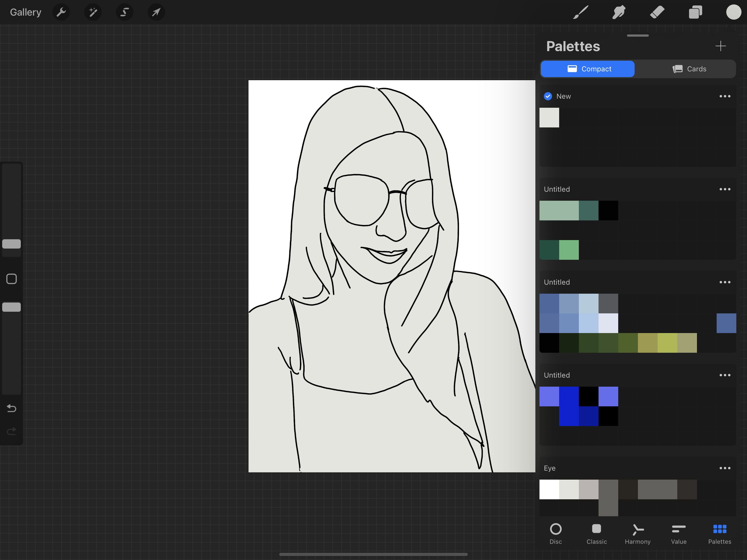The image size is (747, 560).
Task: Open options for first Untitled palette
Action: click(725, 189)
